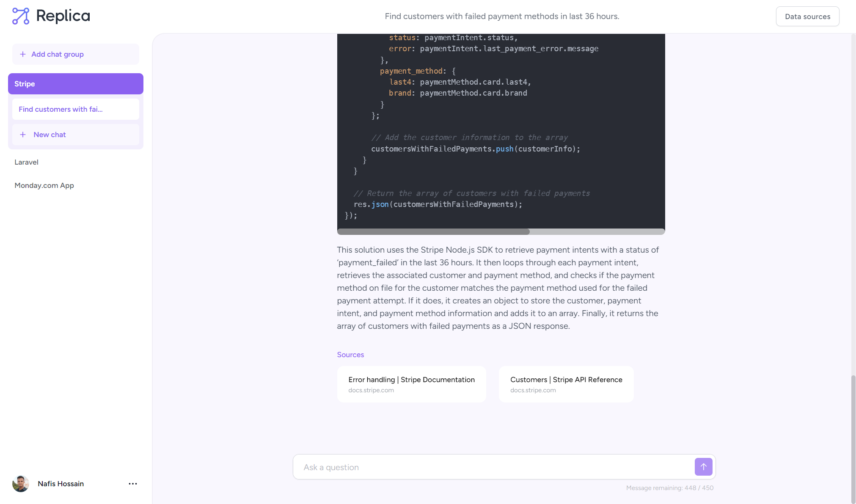Click Nafis Hossain's avatar picture
Image resolution: width=856 pixels, height=504 pixels.
pos(21,484)
